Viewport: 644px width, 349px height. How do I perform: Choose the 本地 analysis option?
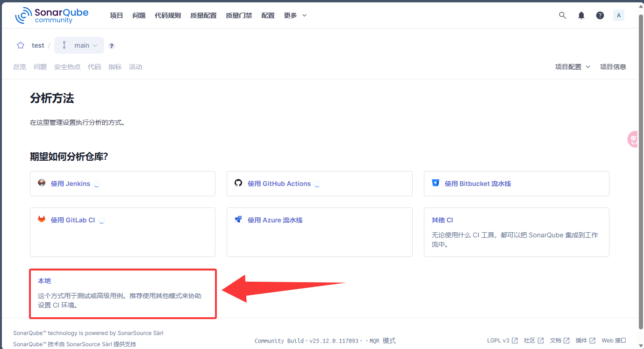tap(122, 293)
